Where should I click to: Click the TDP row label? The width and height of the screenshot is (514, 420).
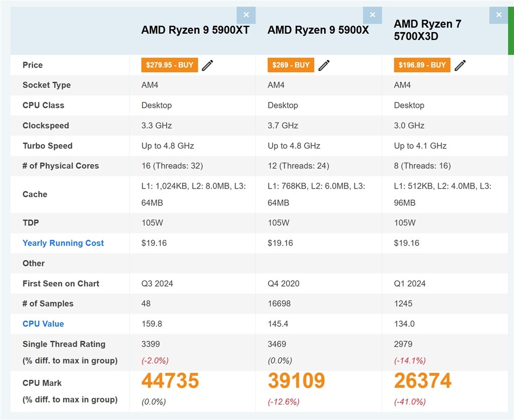[31, 223]
